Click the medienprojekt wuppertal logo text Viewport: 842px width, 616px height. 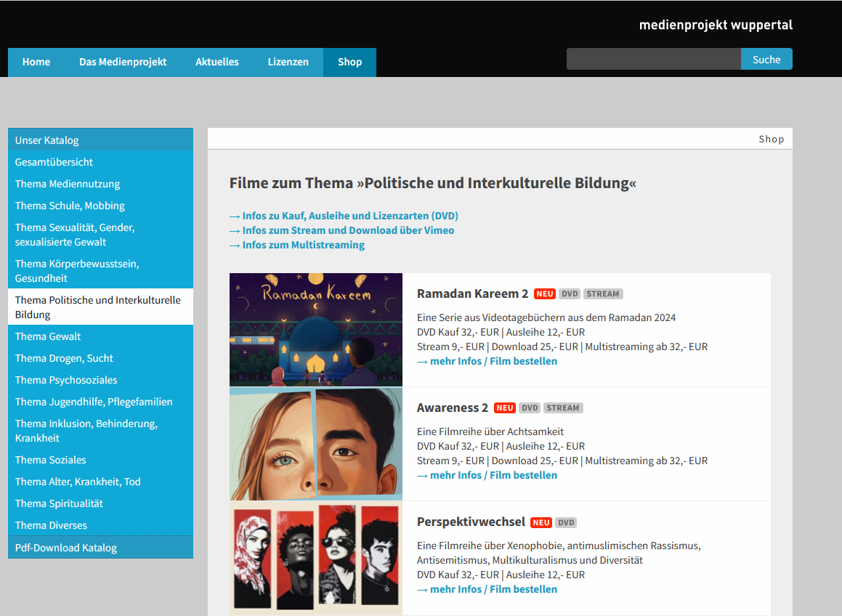tap(716, 25)
